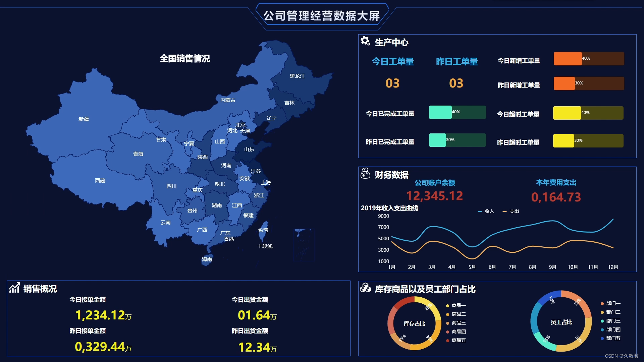The height and width of the screenshot is (362, 644).
Task: Click the money bag icon beside 财务数据
Action: tap(365, 174)
